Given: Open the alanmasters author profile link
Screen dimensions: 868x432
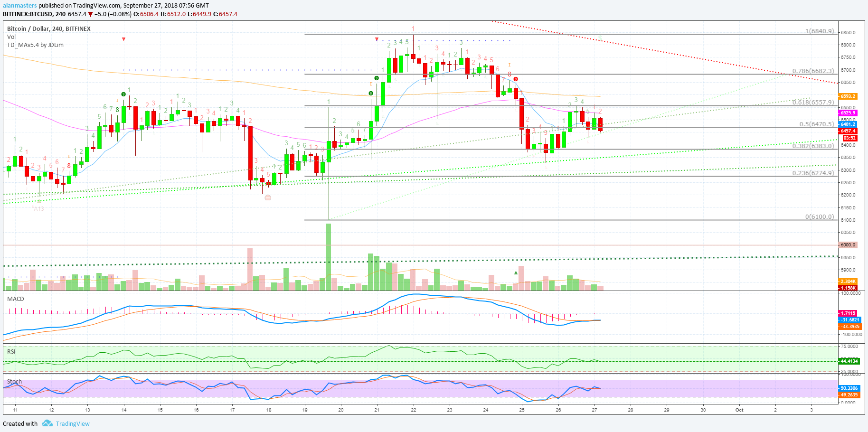Looking at the screenshot, I should pos(20,6).
